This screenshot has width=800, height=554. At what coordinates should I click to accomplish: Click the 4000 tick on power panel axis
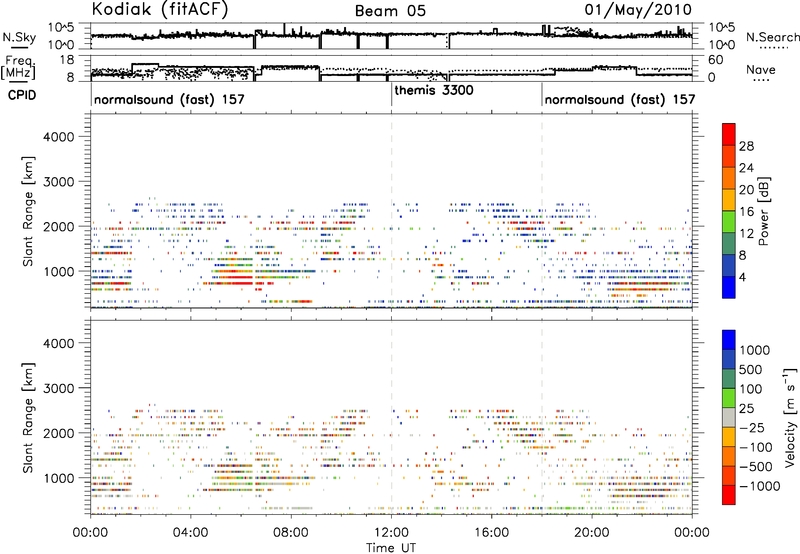(x=59, y=137)
